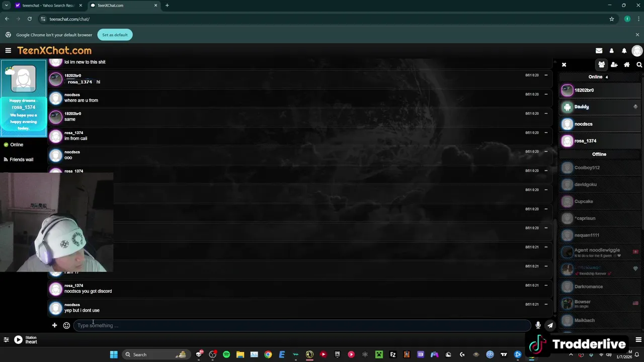The height and width of the screenshot is (362, 644).
Task: Open own profile avatar in header
Action: pos(637,51)
